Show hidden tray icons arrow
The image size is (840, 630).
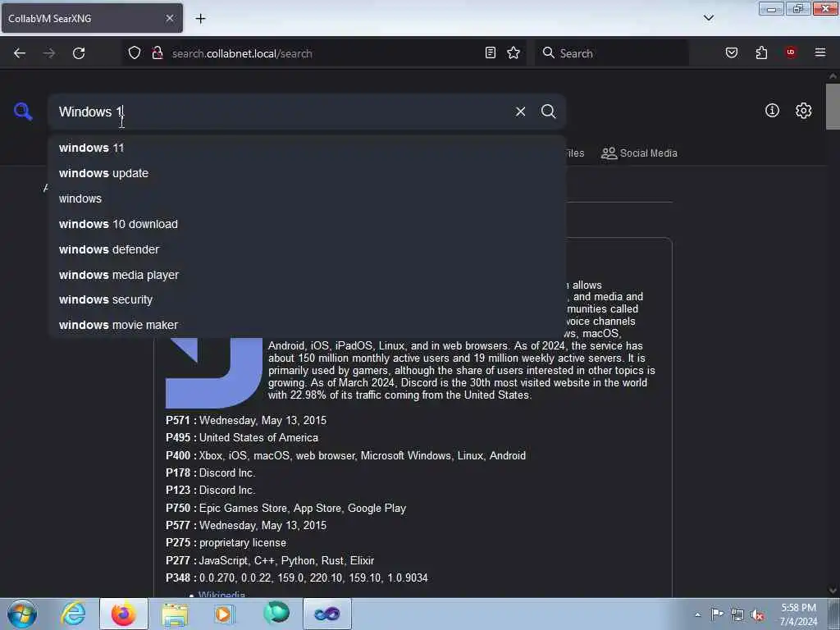click(x=697, y=614)
